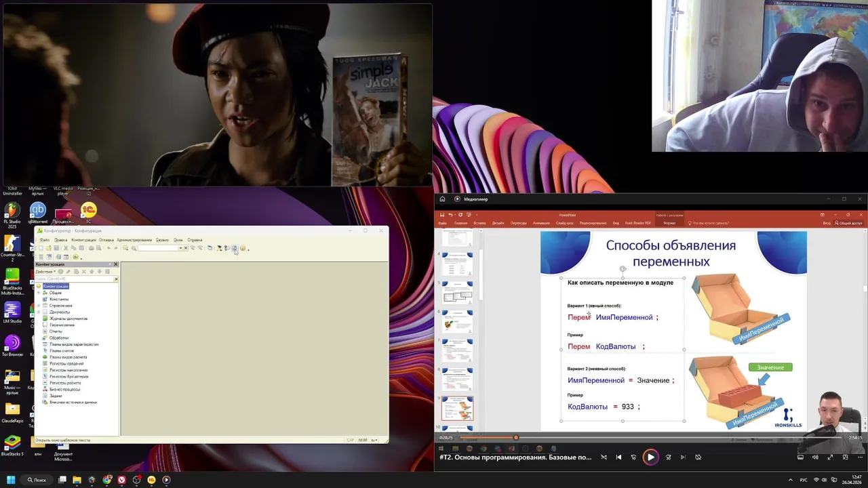Click the shuffle icon in media player controls
The height and width of the screenshot is (488, 868).
pyautogui.click(x=604, y=457)
